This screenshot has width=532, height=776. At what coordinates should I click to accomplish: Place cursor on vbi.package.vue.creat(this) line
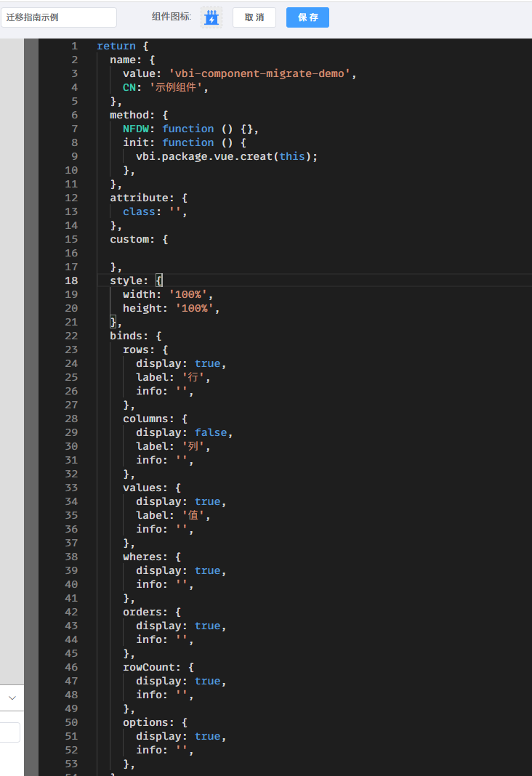227,156
